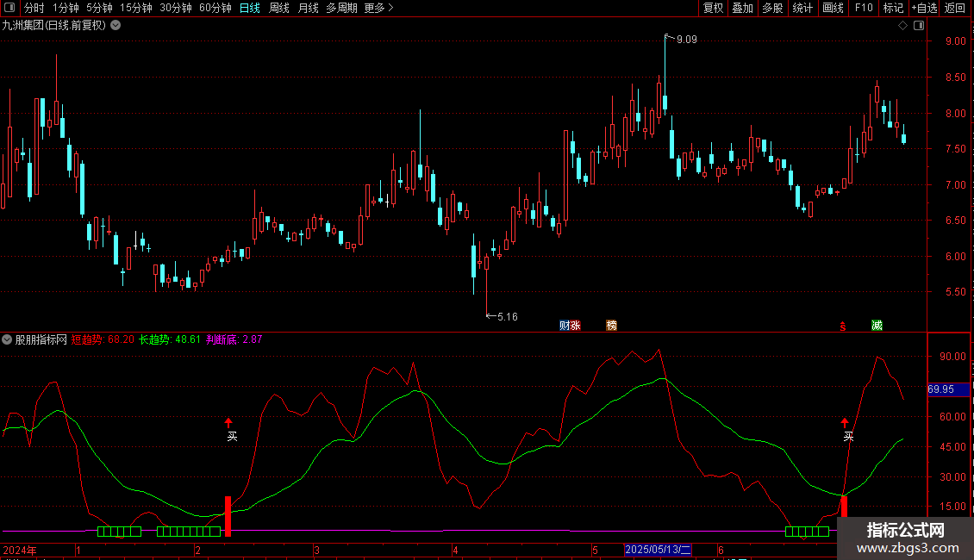Expand indicator menu beside 股朋指标网
Image resolution: width=974 pixels, height=560 pixels.
click(7, 339)
